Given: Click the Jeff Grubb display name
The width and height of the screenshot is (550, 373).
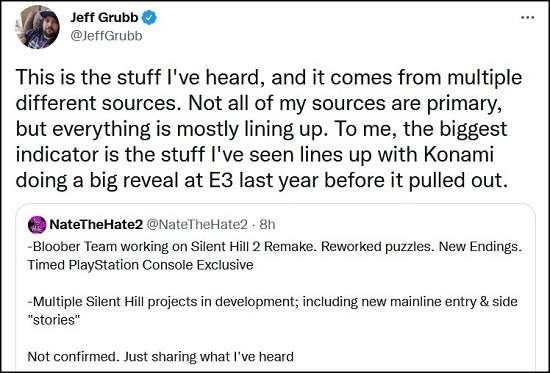Looking at the screenshot, I should click(104, 17).
